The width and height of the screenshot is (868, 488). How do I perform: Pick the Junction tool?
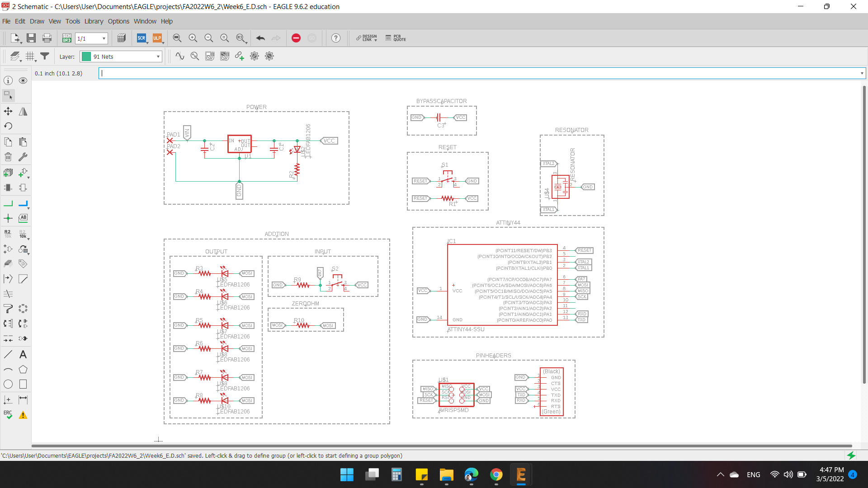8,218
